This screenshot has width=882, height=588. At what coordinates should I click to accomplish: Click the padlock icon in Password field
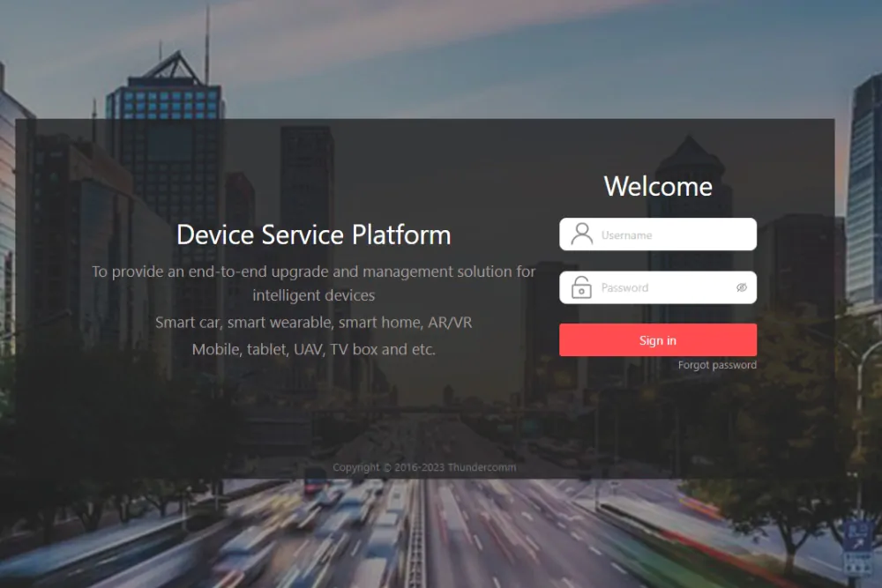click(581, 287)
